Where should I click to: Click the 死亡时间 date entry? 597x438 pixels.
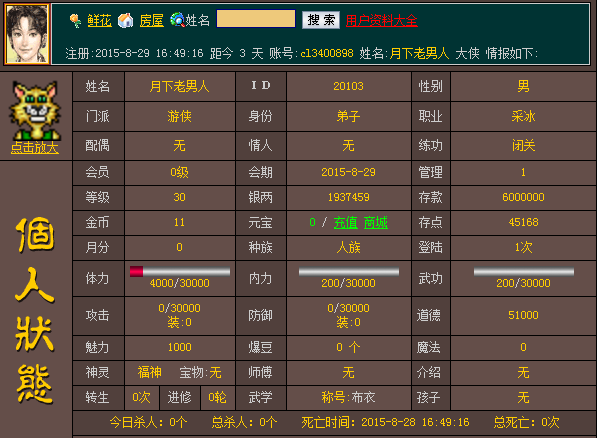tap(385, 422)
